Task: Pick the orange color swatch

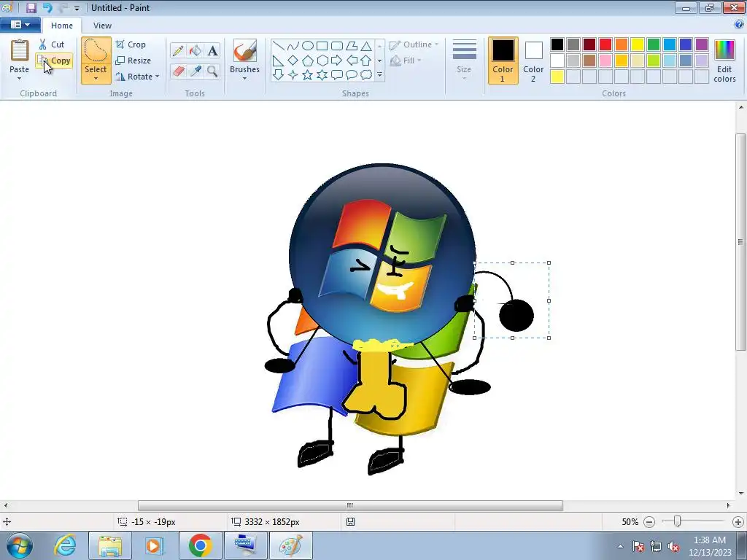Action: (622, 44)
